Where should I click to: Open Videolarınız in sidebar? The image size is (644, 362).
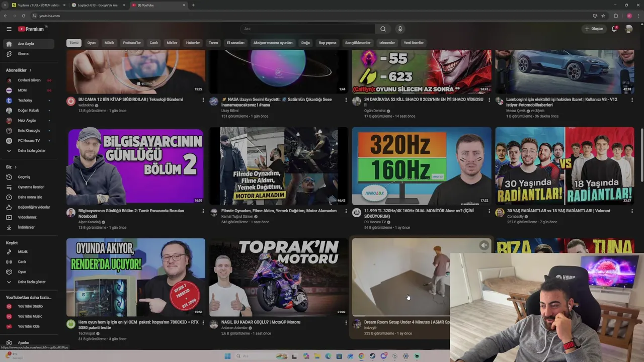point(29,217)
